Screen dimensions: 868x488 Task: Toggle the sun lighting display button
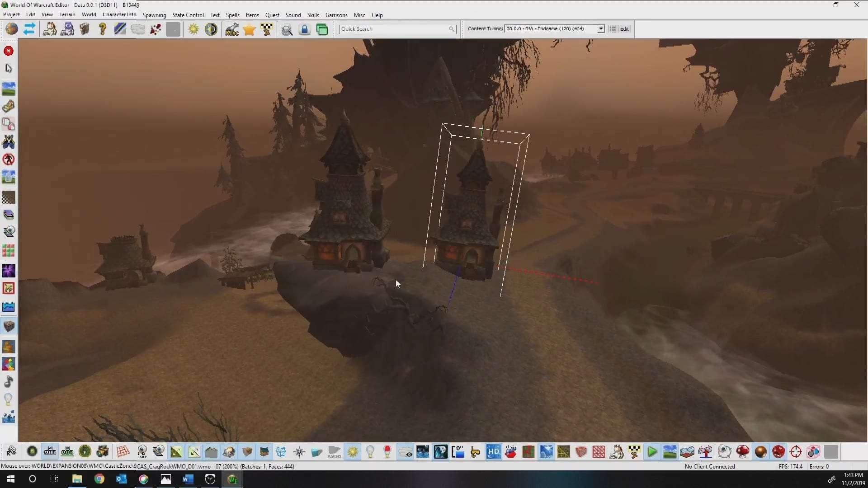point(353,451)
